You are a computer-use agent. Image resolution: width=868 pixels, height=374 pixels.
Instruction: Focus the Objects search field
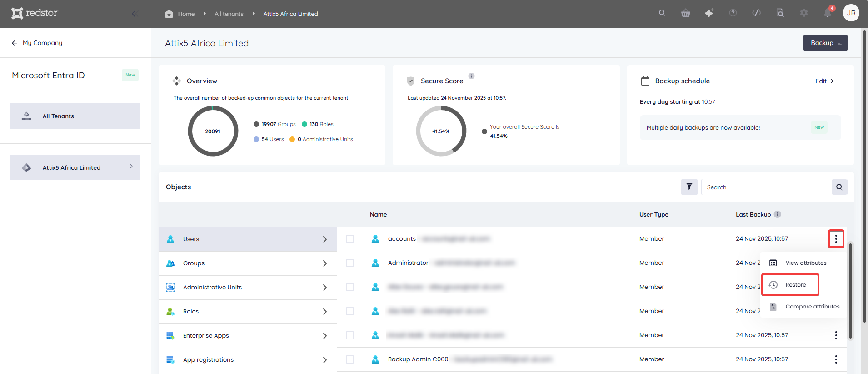[x=766, y=187]
